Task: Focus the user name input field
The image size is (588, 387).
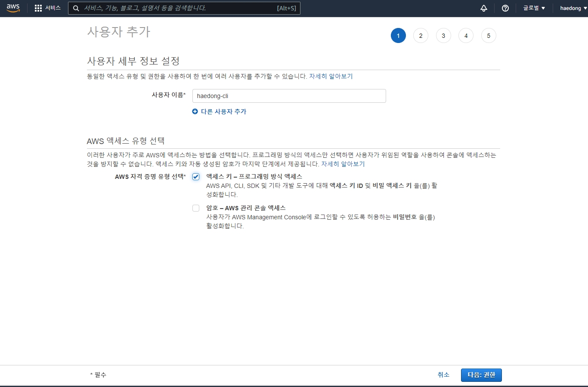Action: click(x=289, y=96)
